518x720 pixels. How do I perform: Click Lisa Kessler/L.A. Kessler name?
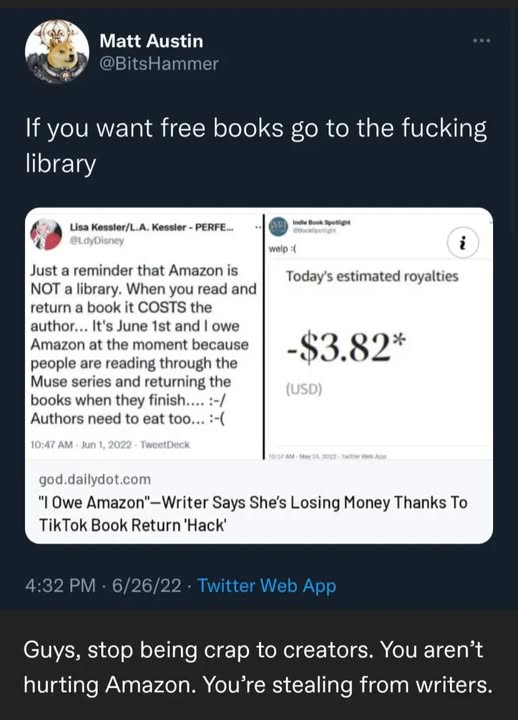click(152, 227)
